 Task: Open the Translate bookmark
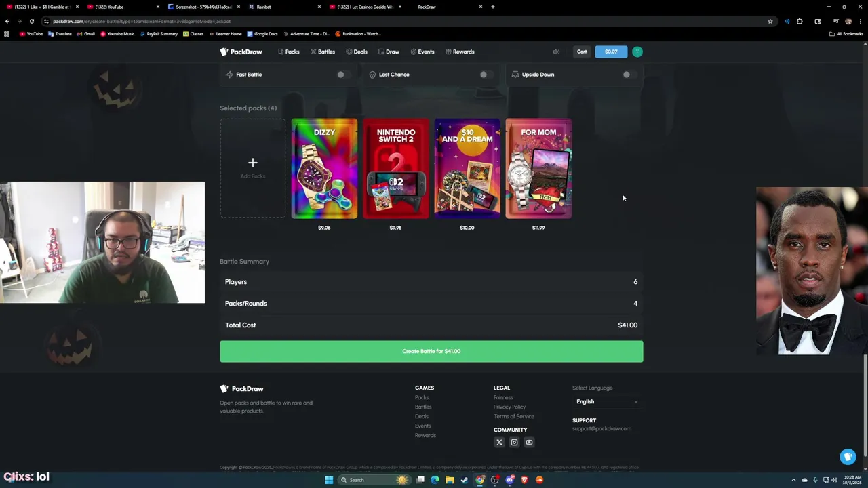(60, 33)
